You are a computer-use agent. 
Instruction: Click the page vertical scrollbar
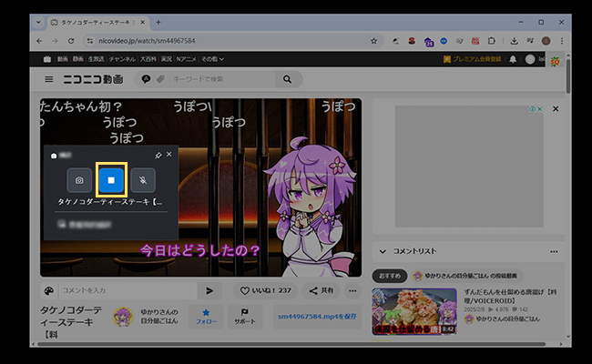(x=567, y=76)
